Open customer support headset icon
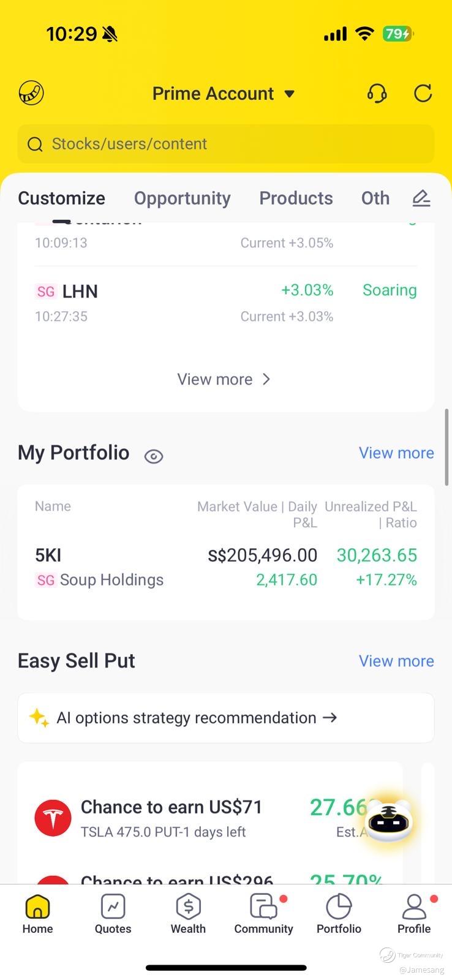Image resolution: width=452 pixels, height=980 pixels. [x=377, y=93]
